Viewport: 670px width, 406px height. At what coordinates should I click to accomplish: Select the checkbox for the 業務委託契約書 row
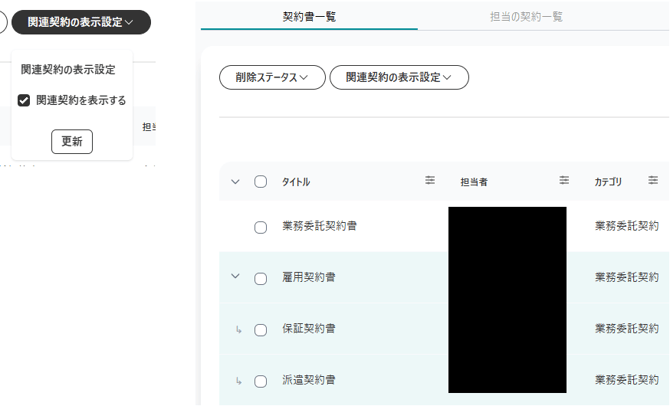261,227
